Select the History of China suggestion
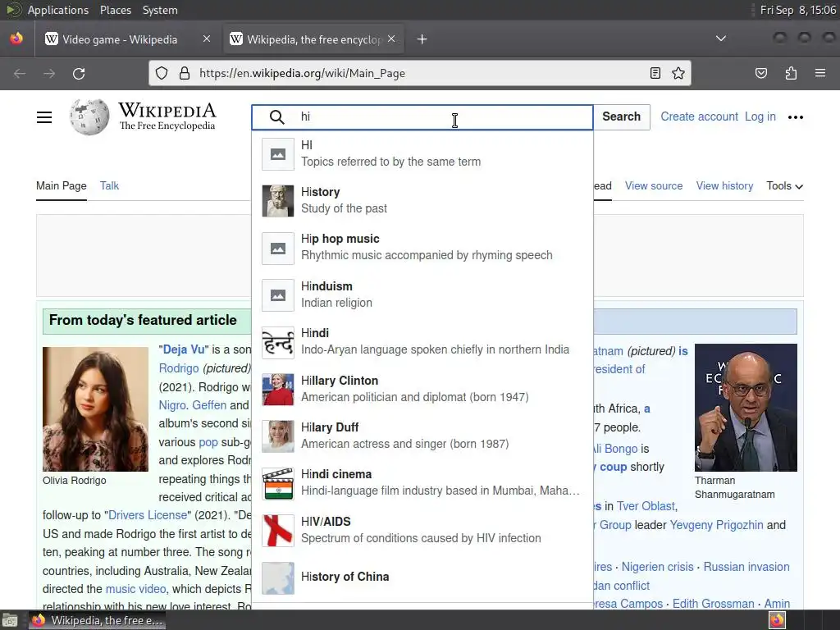The width and height of the screenshot is (840, 630). tap(422, 577)
